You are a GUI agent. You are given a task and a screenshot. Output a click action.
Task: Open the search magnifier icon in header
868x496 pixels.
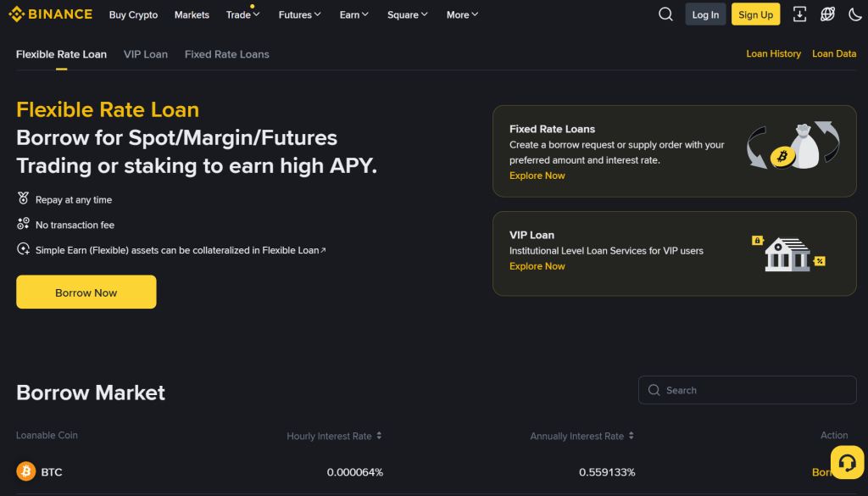point(666,14)
